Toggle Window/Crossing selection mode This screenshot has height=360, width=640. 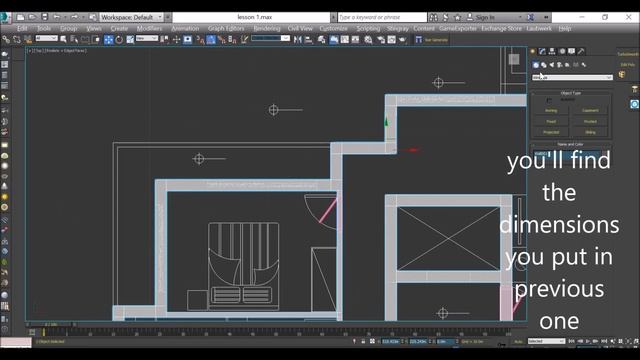click(x=96, y=39)
